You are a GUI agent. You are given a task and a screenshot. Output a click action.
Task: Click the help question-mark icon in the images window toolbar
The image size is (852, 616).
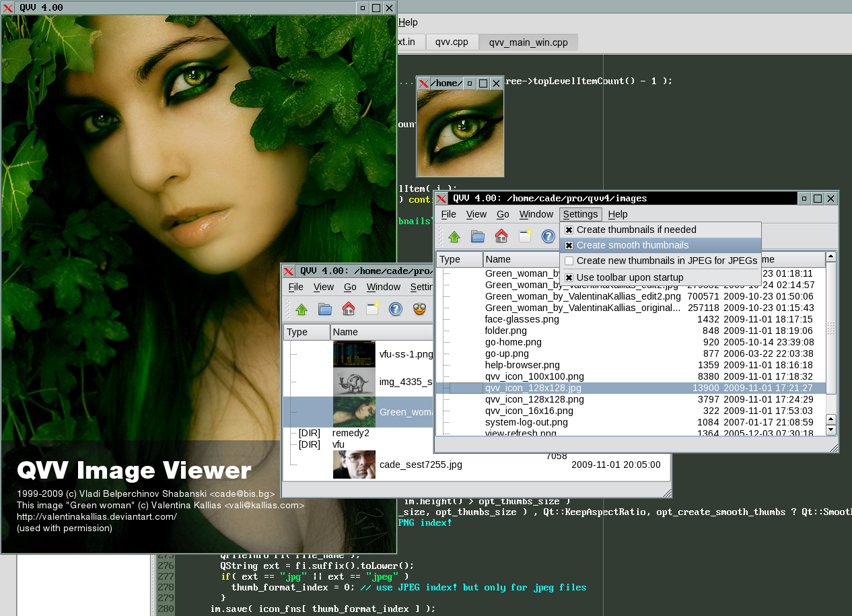tap(548, 236)
